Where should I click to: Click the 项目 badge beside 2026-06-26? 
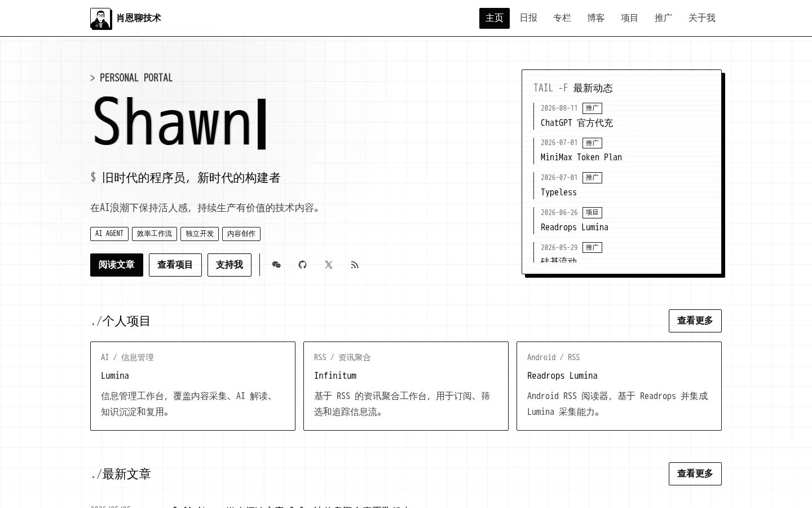pos(592,213)
